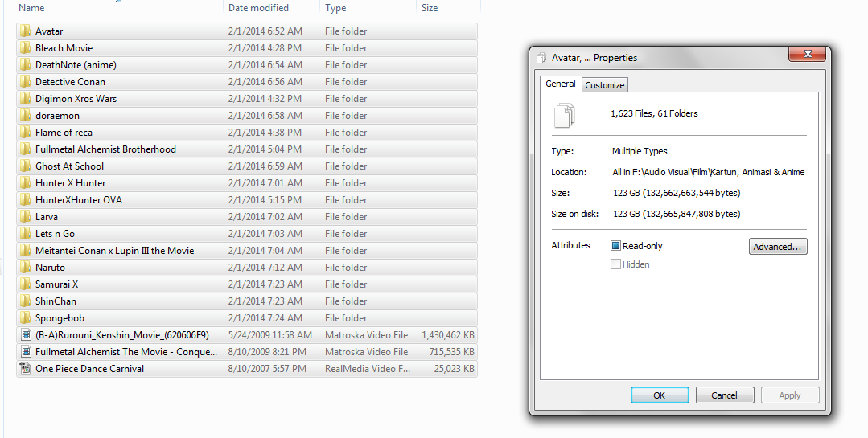
Task: Click the Larva folder icon
Action: click(x=25, y=217)
